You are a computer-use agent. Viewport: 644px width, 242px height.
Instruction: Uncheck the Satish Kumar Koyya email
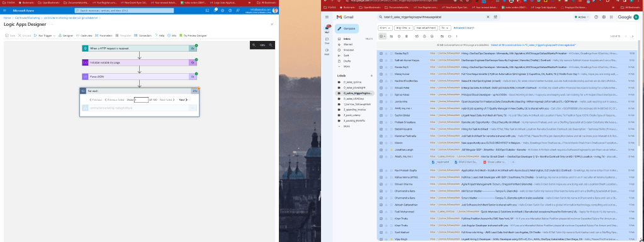pos(381,60)
